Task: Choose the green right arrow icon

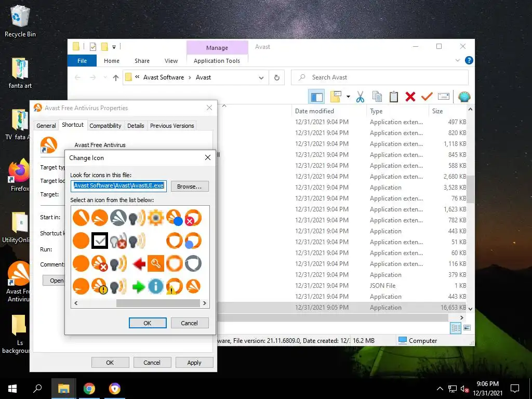Action: (x=138, y=287)
